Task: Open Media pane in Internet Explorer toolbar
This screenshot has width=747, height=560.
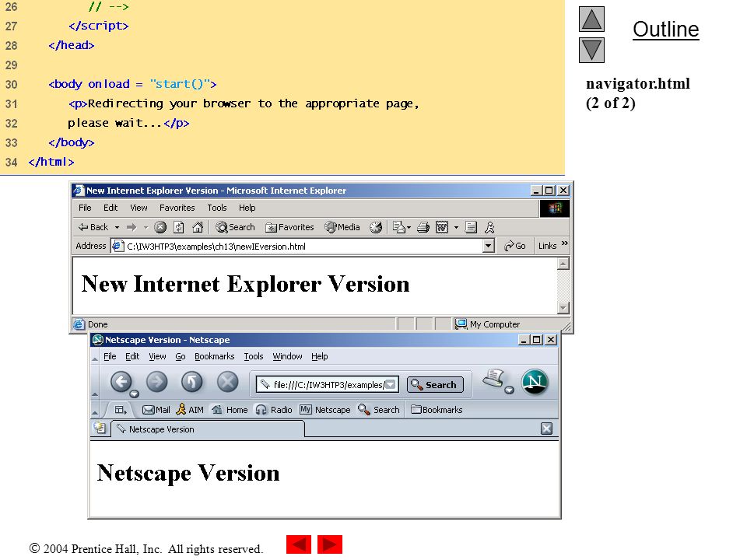Action: pyautogui.click(x=342, y=227)
